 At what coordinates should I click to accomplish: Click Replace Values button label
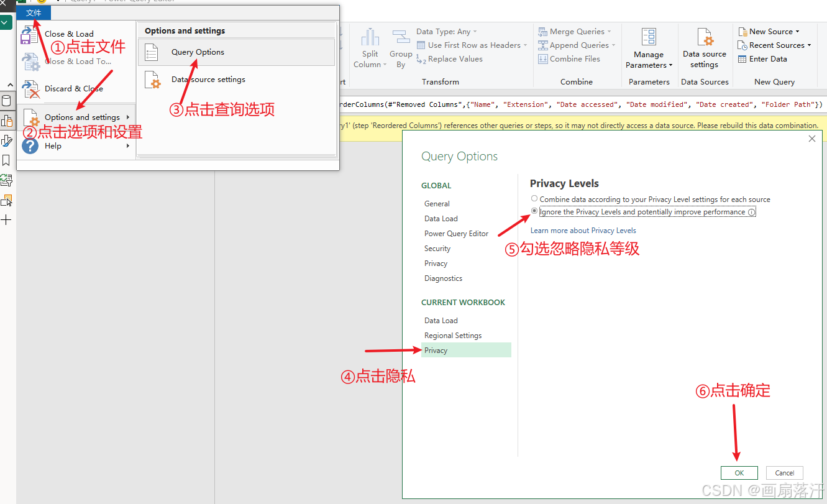(455, 59)
